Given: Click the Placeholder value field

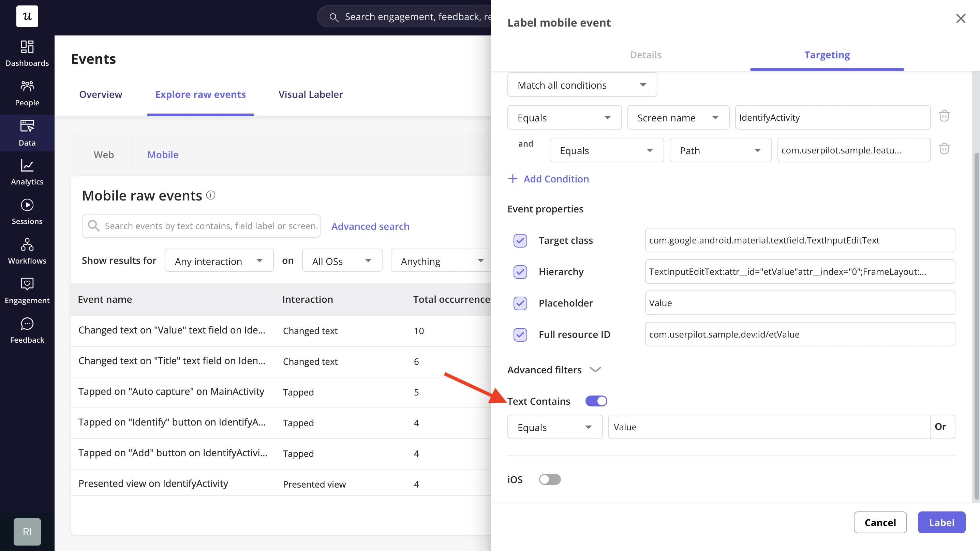Looking at the screenshot, I should point(800,303).
